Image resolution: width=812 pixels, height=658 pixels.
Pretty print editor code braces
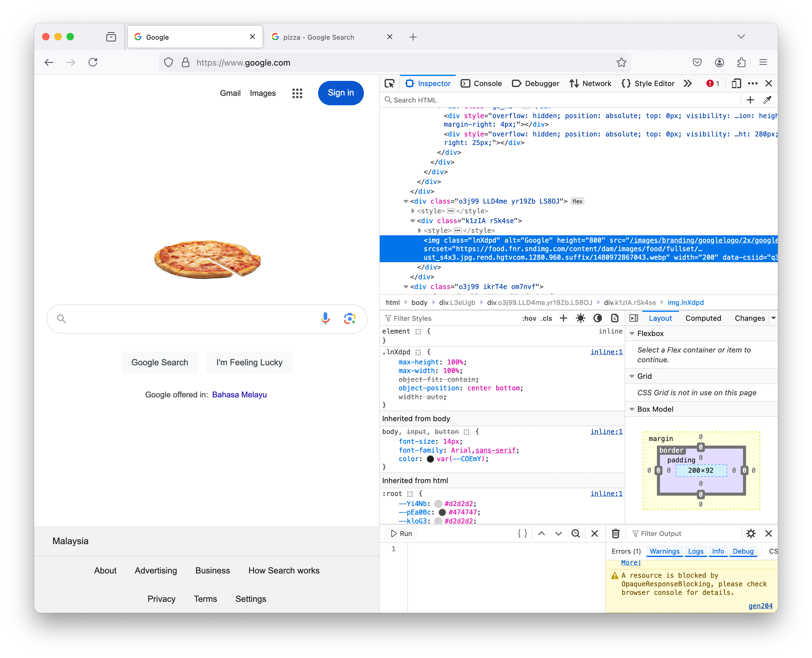coord(522,534)
